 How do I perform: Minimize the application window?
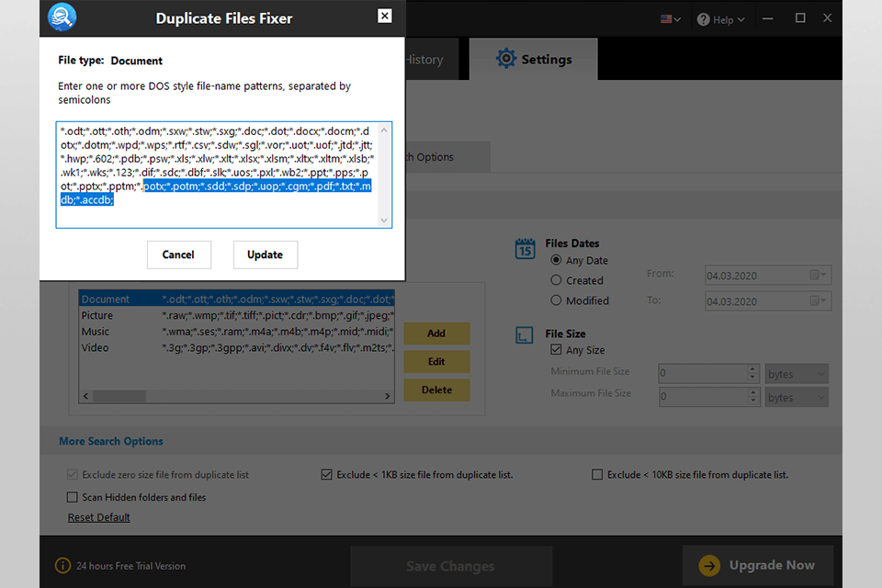[768, 18]
